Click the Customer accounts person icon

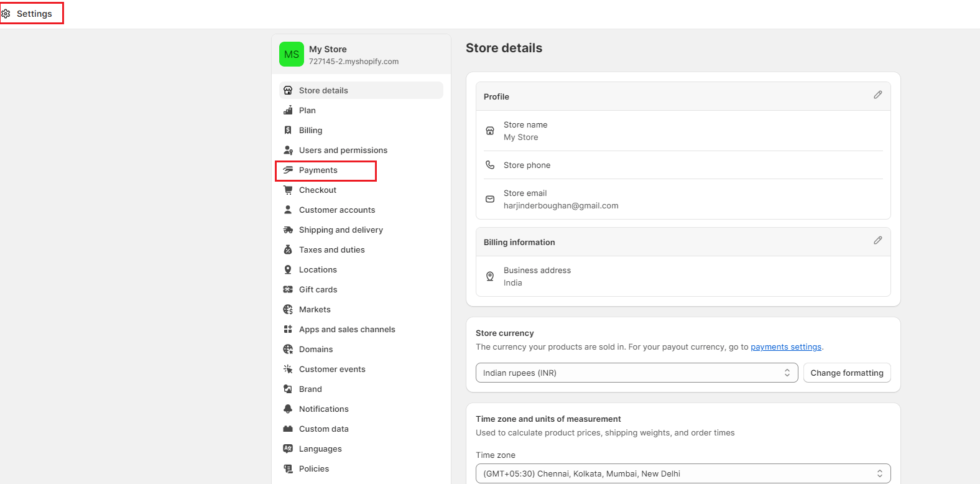click(x=288, y=210)
